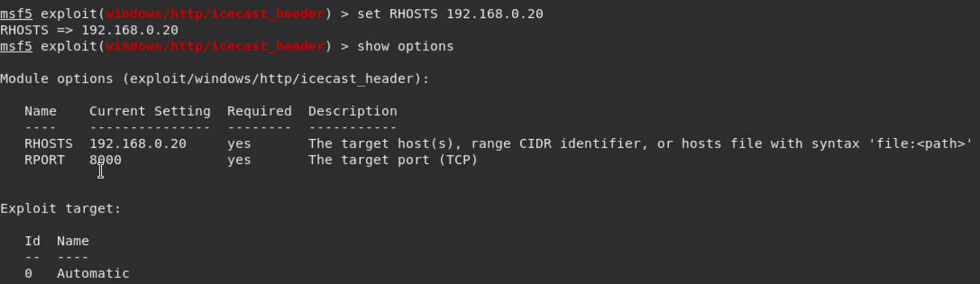The height and width of the screenshot is (284, 980).
Task: Click the RHOSTS description about target host(s)
Action: click(x=640, y=144)
